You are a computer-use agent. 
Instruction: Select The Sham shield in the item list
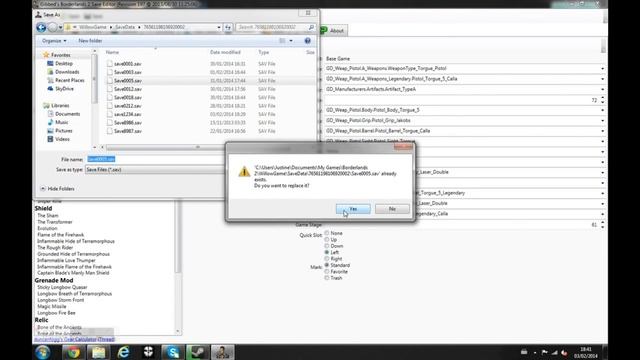pos(48,216)
